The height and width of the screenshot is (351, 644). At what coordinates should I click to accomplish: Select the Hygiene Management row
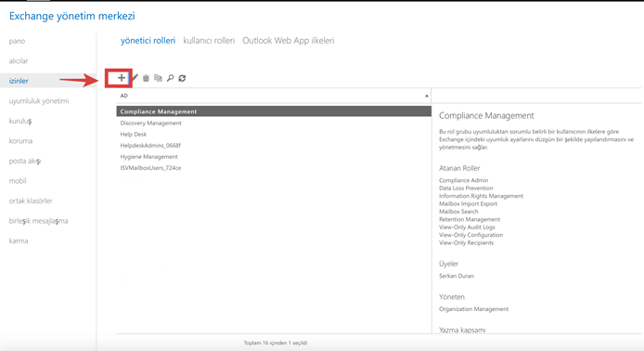274,157
